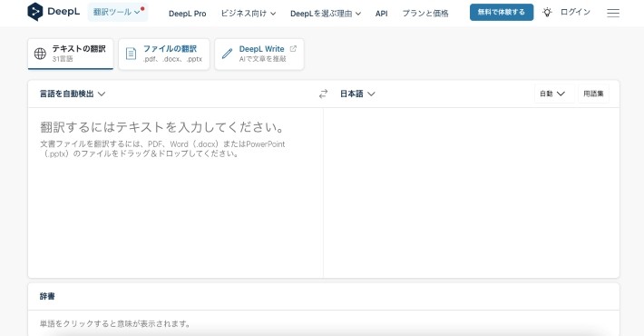This screenshot has width=644, height=336.
Task: Open the 日本語 target language dropdown
Action: point(357,94)
